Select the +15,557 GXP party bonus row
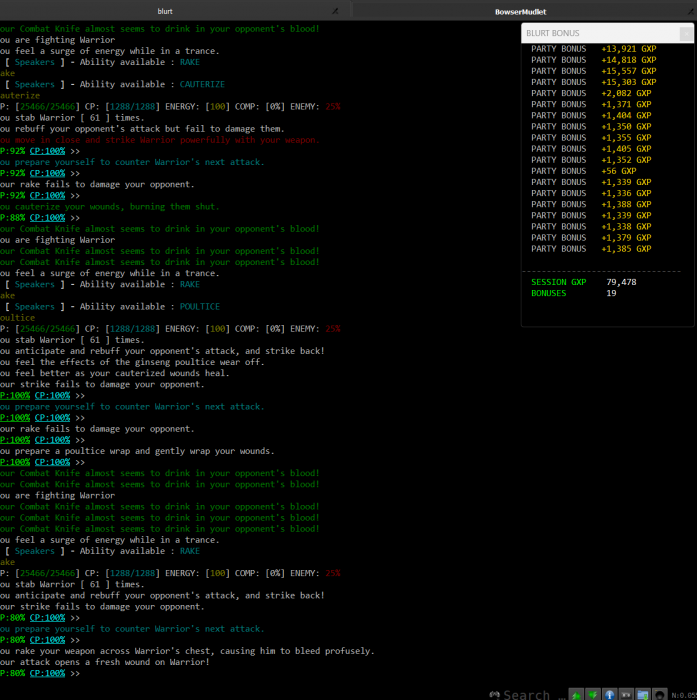Viewport: 697px width, 700px height. pyautogui.click(x=593, y=71)
